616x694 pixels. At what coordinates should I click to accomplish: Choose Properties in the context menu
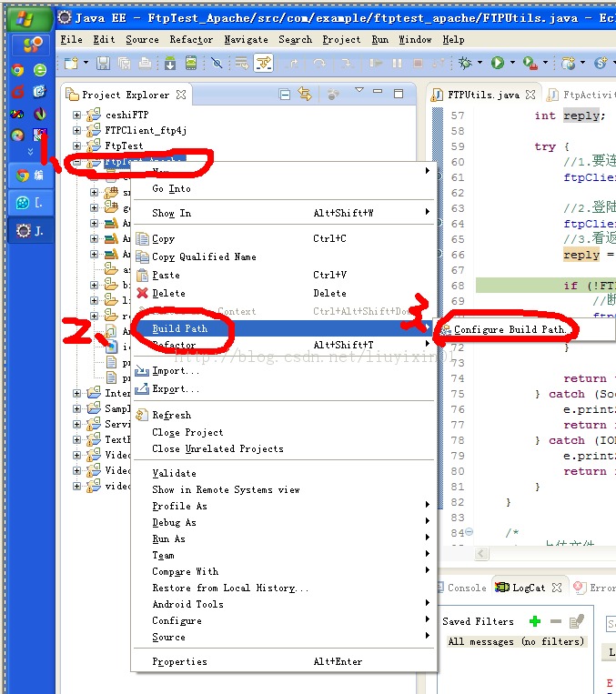283,661
